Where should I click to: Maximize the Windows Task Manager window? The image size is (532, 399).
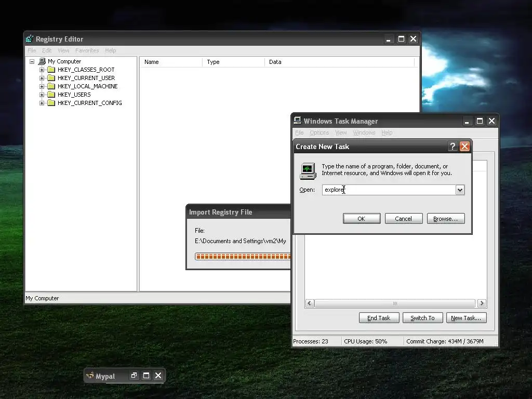pyautogui.click(x=480, y=121)
